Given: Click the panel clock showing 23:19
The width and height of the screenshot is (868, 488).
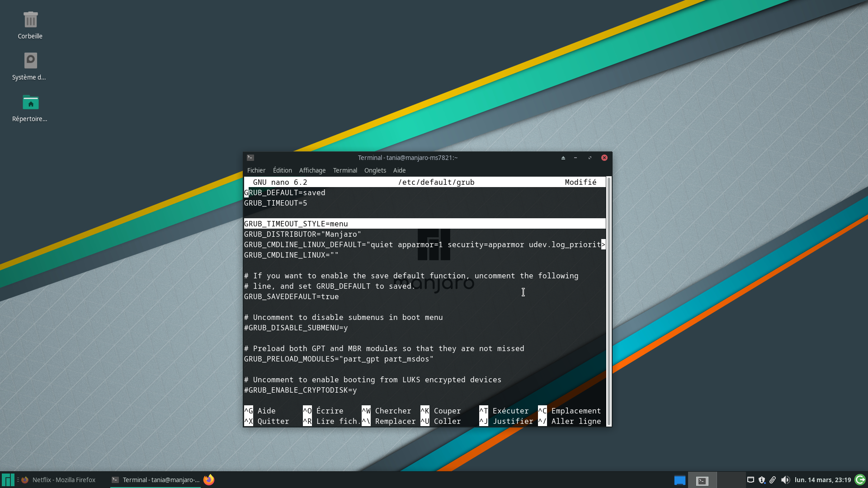Looking at the screenshot, I should 822,480.
